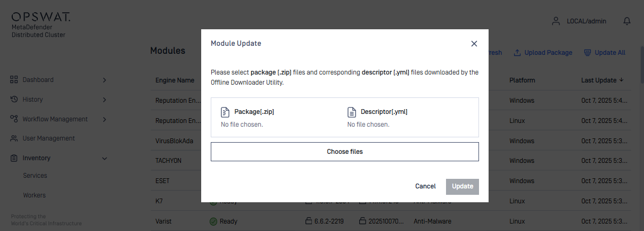Image resolution: width=644 pixels, height=231 pixels.
Task: Collapse the Inventory section chevron
Action: coord(104,158)
